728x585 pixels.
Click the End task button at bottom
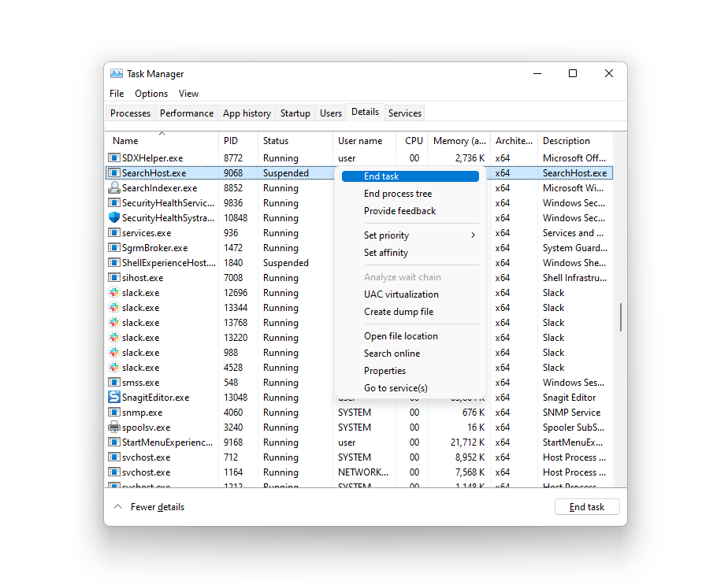pos(587,507)
